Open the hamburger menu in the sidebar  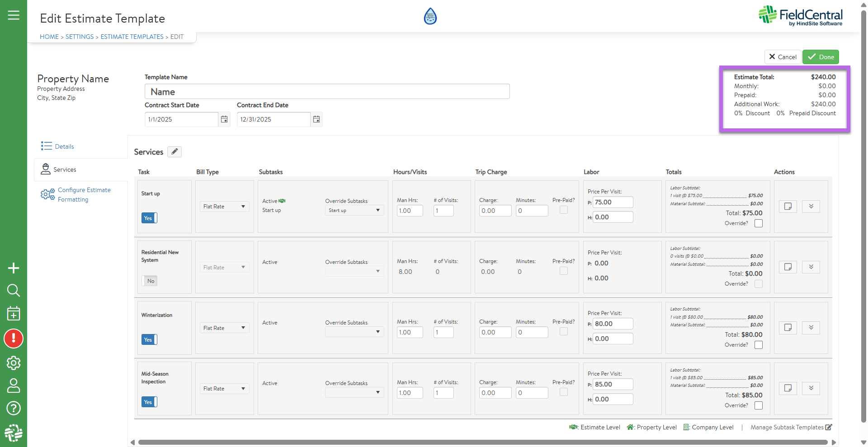pyautogui.click(x=14, y=15)
